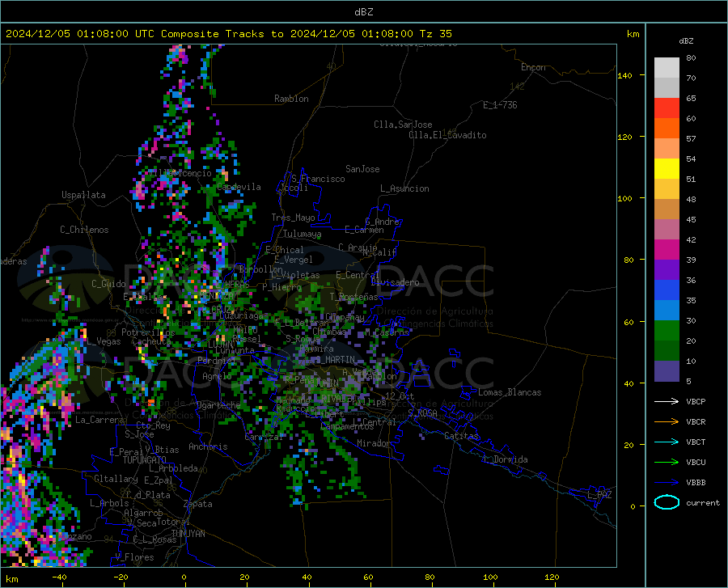The image size is (728, 588).
Task: Click the 'dBZ' heading above the color scale
Action: 686,40
